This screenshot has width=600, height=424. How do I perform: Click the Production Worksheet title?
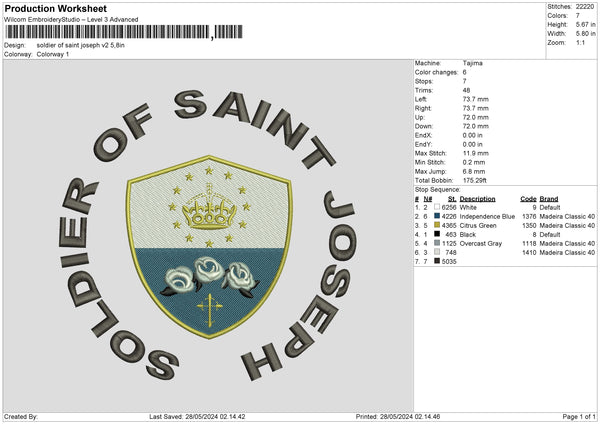(x=55, y=8)
